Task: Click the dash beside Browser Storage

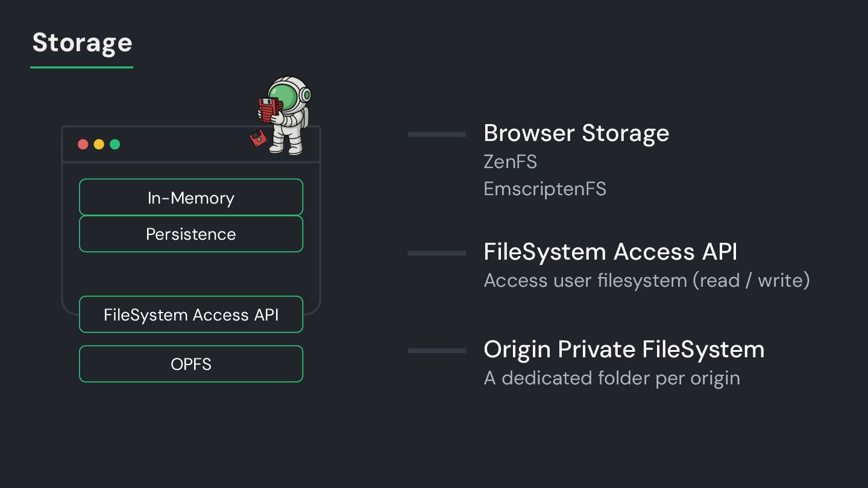Action: coord(436,134)
